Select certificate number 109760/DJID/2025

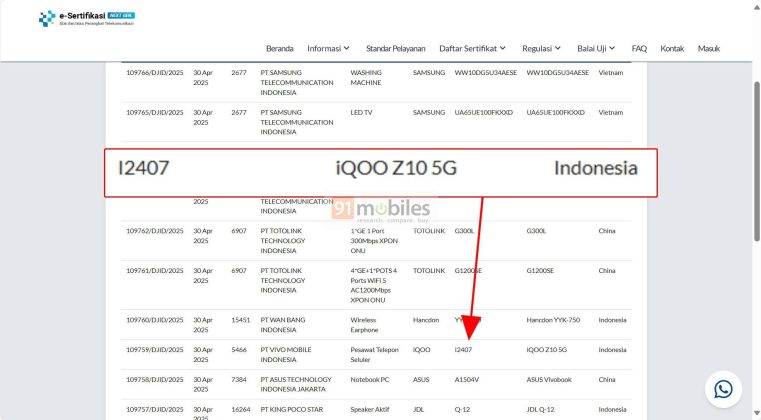(155, 320)
